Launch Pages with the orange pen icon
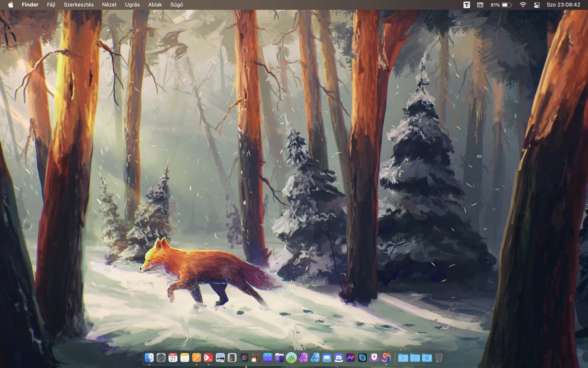Viewport: 588px width, 368px height. [x=196, y=358]
